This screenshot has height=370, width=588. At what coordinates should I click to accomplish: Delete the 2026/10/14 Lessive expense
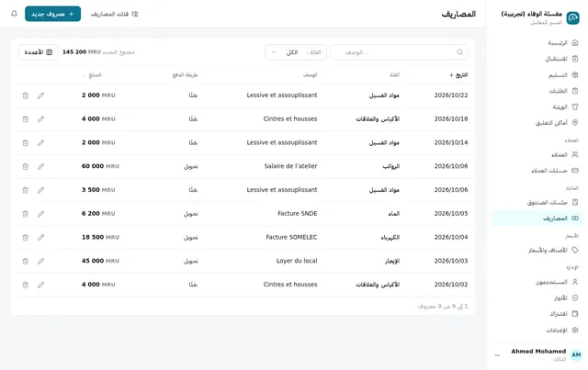(25, 143)
